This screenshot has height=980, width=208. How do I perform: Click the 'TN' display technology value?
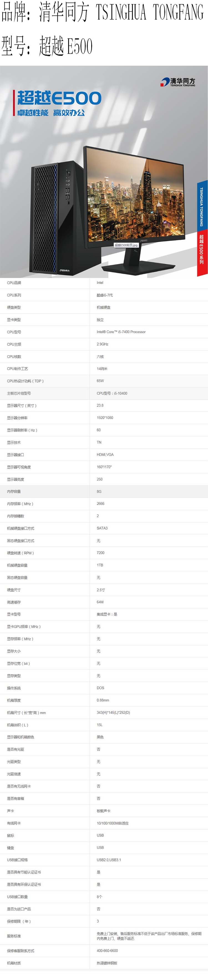[x=99, y=442]
